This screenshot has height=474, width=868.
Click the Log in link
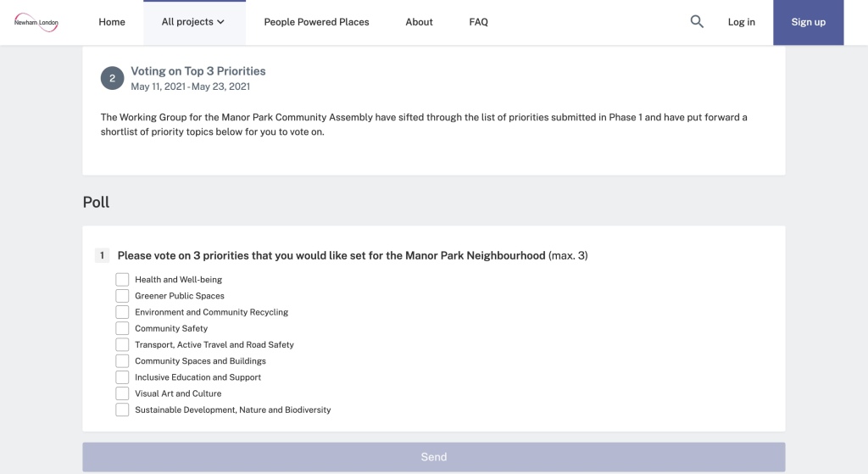pos(741,22)
